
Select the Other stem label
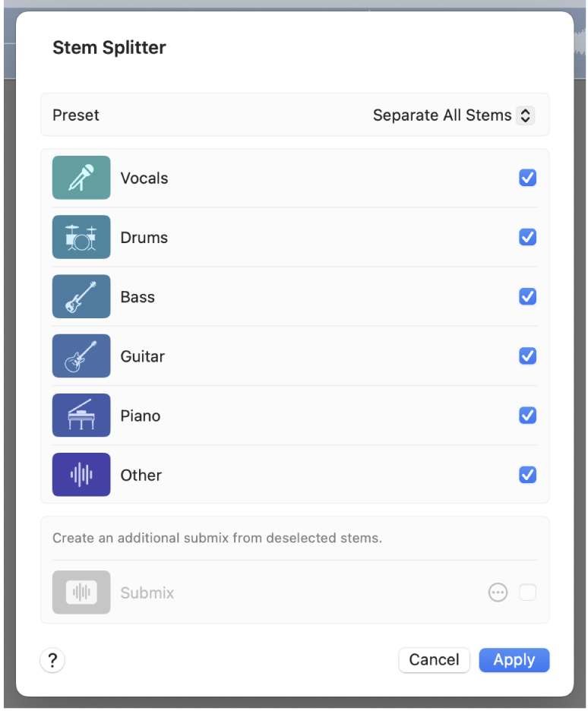pyautogui.click(x=141, y=476)
